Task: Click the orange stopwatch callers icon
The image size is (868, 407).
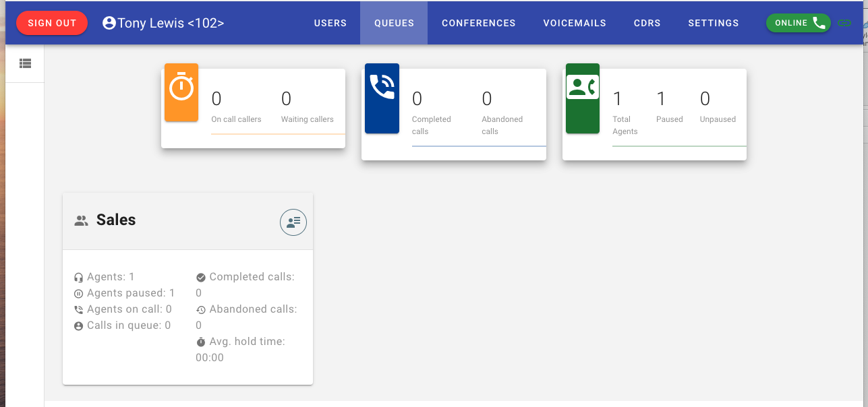Action: coord(181,88)
